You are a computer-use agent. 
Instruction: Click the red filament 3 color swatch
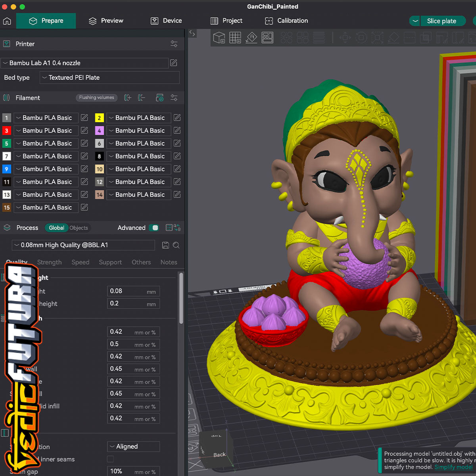click(x=6, y=131)
